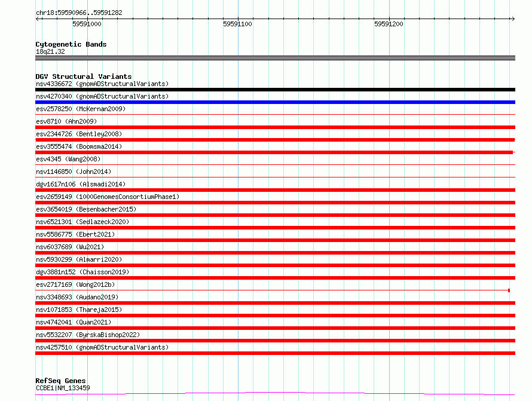Click the RefSeq Genes track title
532x401 pixels.
pyautogui.click(x=60, y=381)
